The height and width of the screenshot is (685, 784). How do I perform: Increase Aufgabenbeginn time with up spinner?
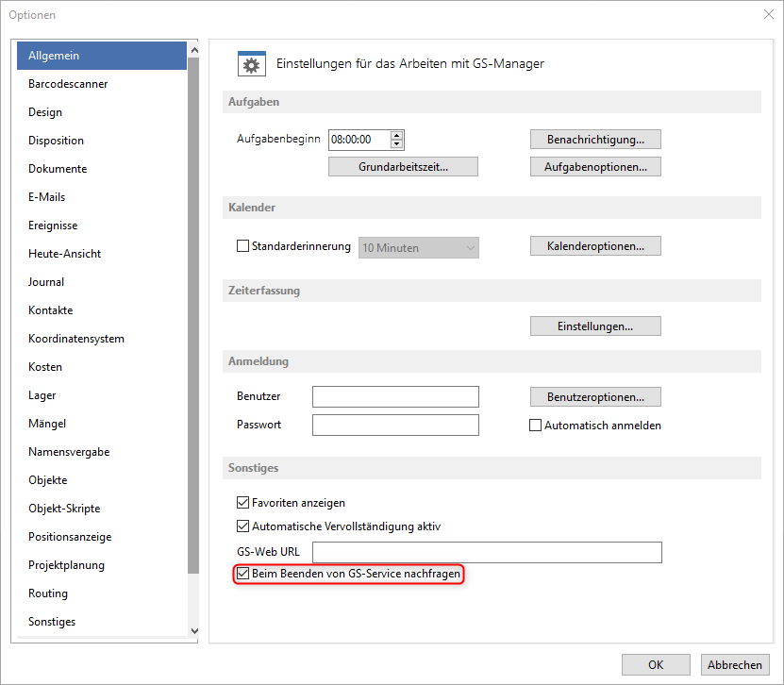(396, 136)
